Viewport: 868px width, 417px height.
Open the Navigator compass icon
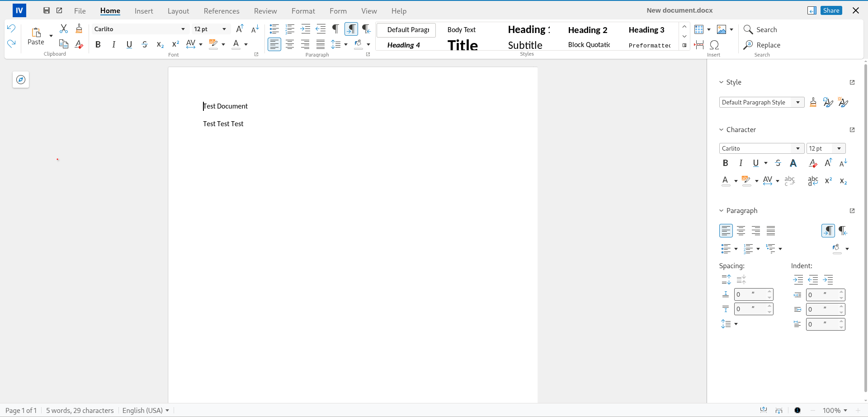coord(21,80)
